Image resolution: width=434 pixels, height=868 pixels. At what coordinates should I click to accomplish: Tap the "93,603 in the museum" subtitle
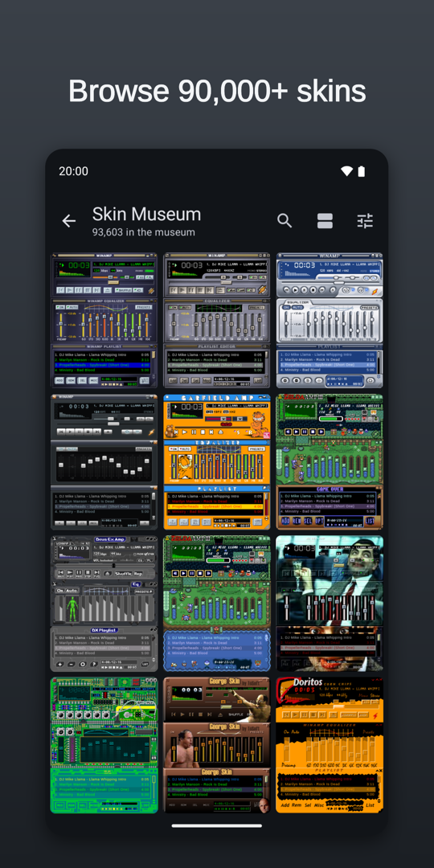pos(143,232)
